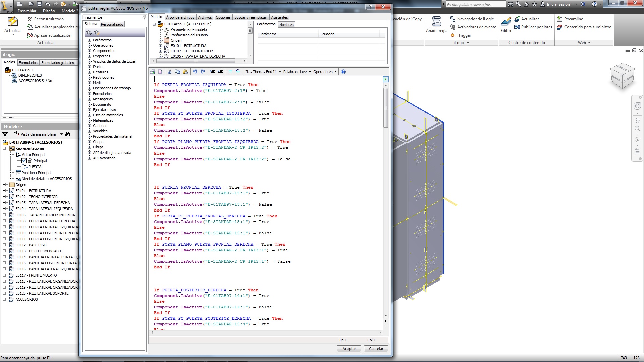Image resolution: width=644 pixels, height=362 pixels.
Task: Click the Aceptar button
Action: click(349, 349)
